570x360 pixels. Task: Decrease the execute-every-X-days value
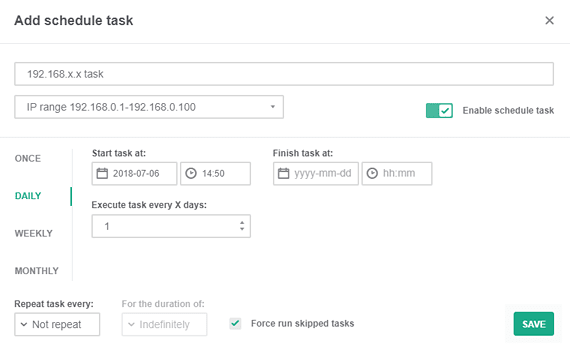[x=242, y=229]
